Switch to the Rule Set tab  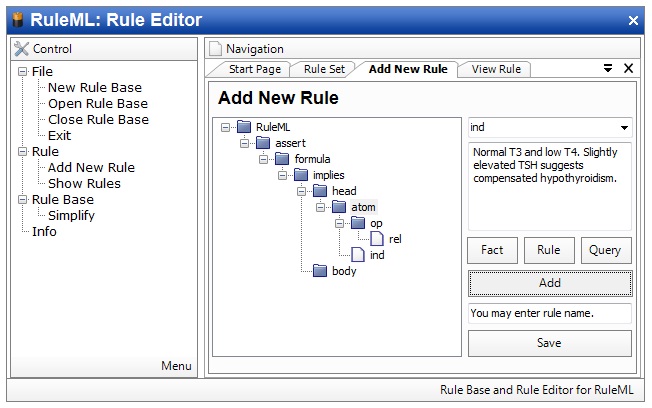[324, 69]
